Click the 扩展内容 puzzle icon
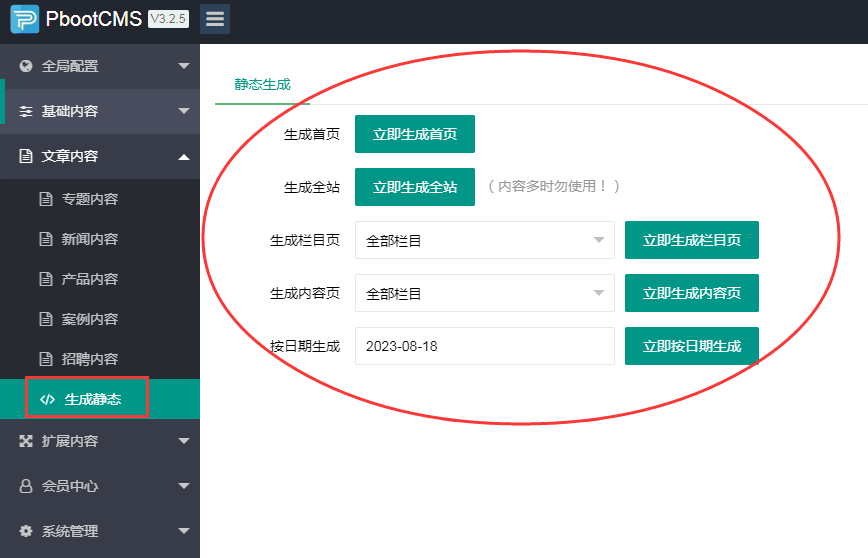This screenshot has height=558, width=868. pos(26,441)
